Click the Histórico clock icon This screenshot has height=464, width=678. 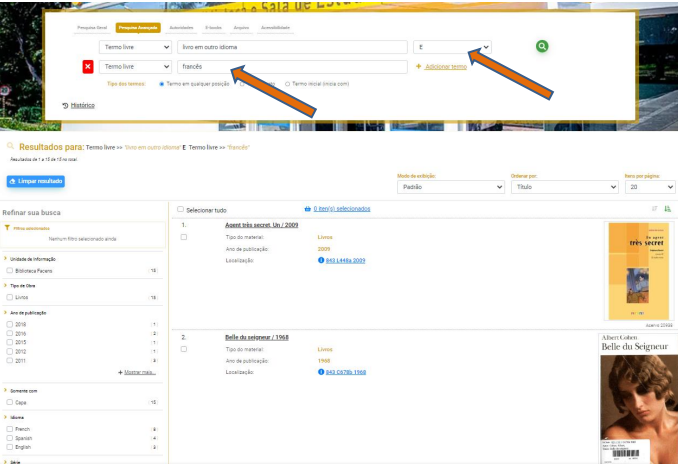(66, 105)
